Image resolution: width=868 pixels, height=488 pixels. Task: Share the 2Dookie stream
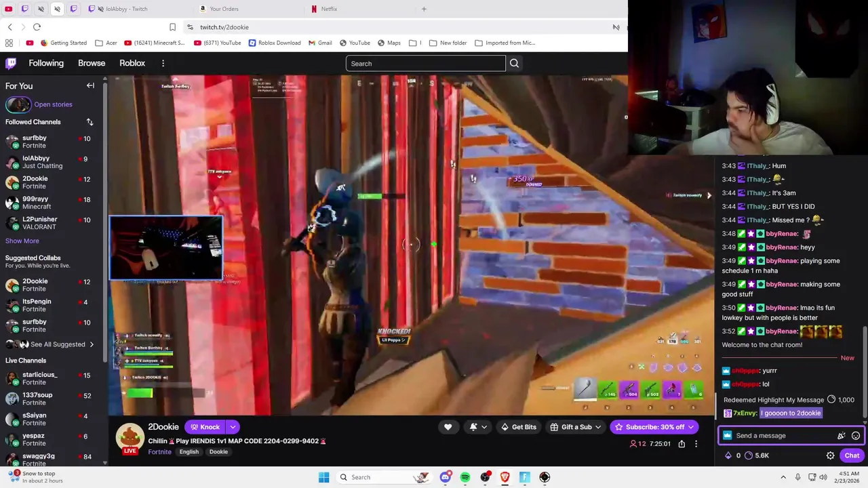[682, 444]
